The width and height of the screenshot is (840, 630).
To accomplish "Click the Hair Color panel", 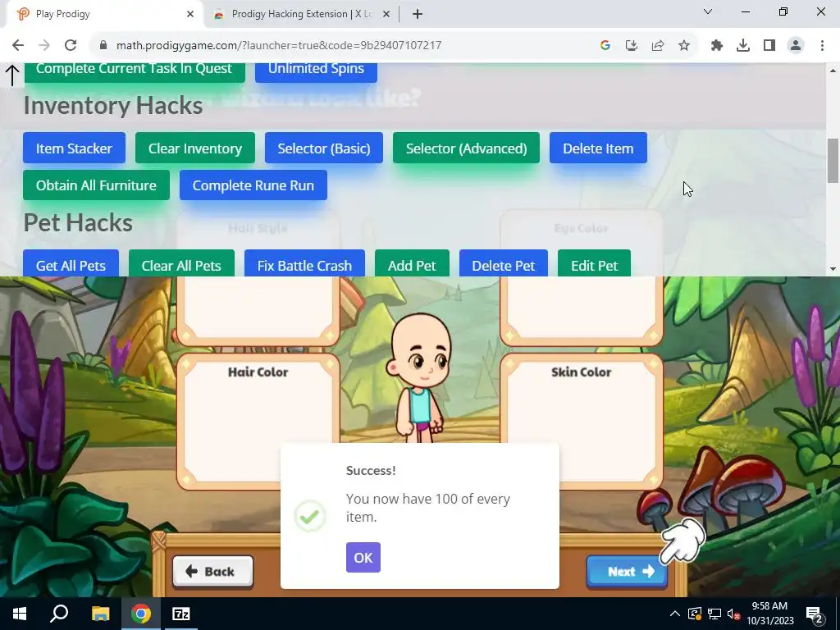I will (x=258, y=421).
